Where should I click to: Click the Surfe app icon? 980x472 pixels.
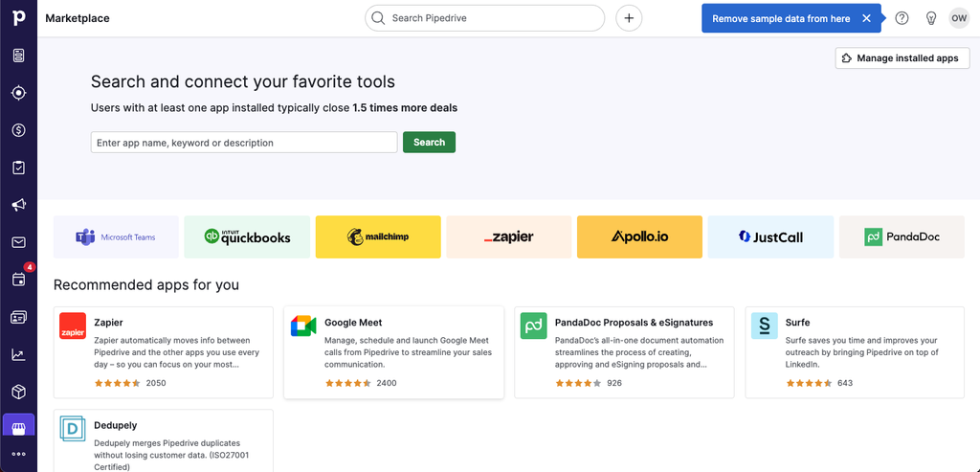(765, 326)
